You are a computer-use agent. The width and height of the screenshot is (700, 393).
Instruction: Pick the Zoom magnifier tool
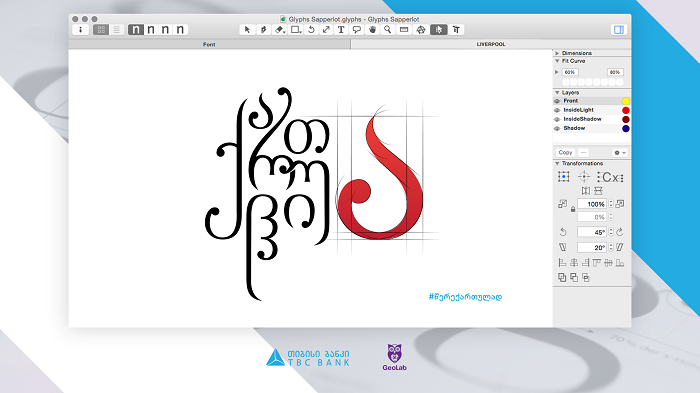388,29
